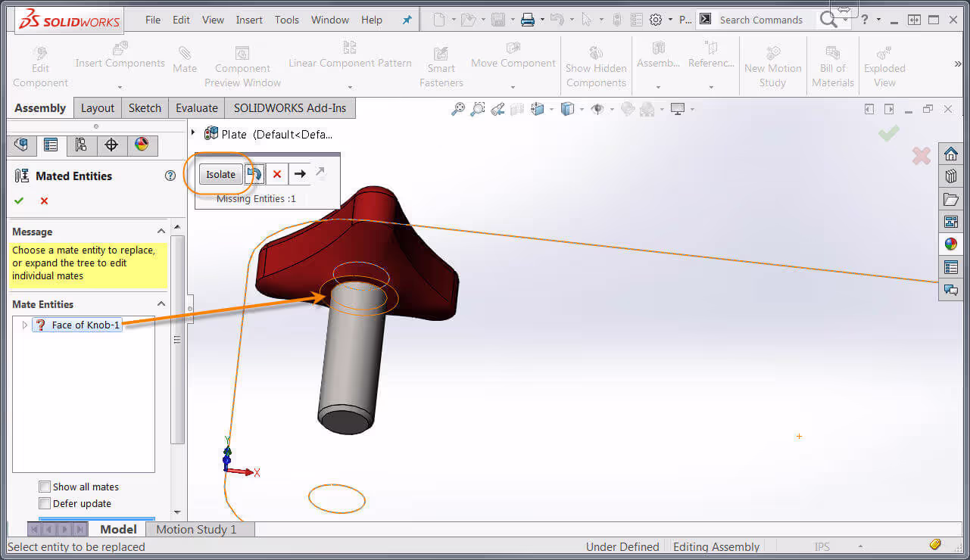The image size is (970, 560).
Task: Expand the Plate flyout tree arrow
Action: [x=195, y=134]
